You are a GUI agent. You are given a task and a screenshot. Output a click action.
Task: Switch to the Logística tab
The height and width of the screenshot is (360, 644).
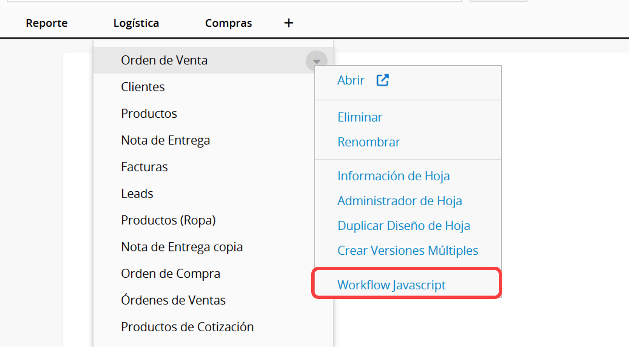[136, 23]
